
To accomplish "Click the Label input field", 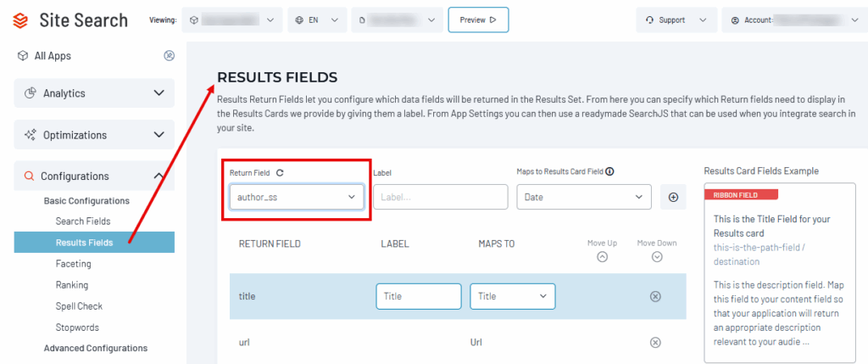I will click(441, 197).
